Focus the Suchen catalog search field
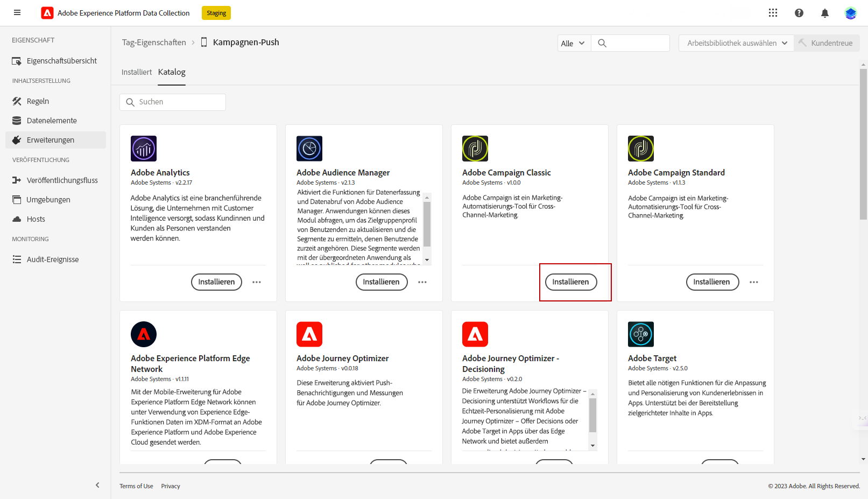This screenshot has height=499, width=868. [173, 102]
